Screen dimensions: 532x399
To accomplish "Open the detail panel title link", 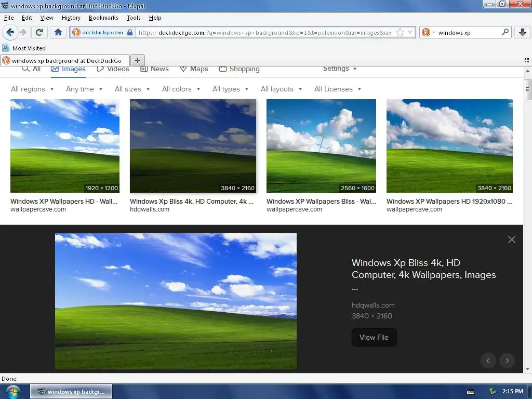I will [423, 275].
